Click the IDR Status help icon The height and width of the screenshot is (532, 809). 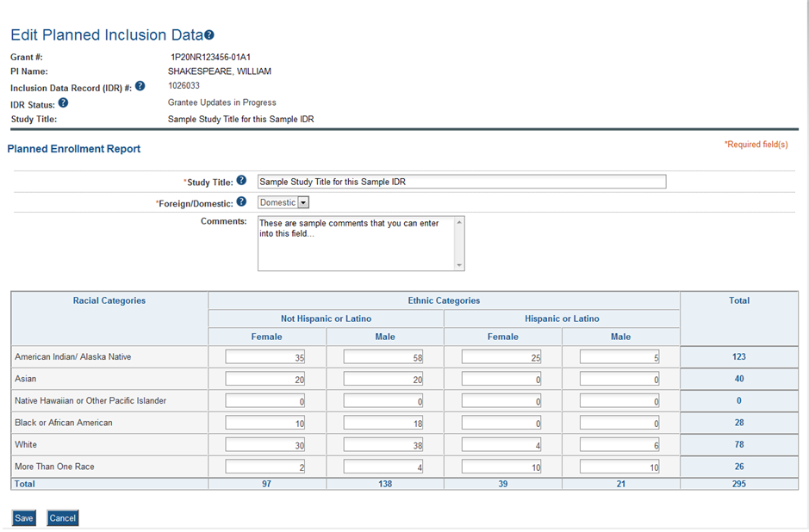[x=63, y=102]
